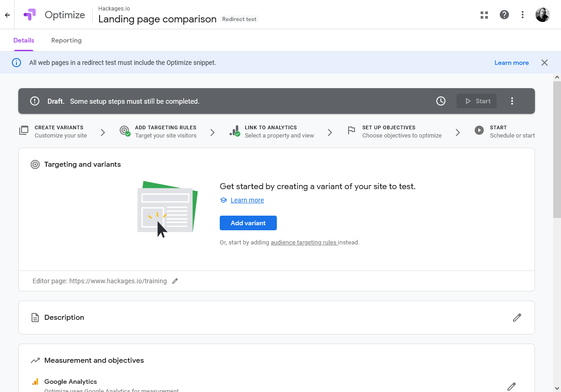The image size is (561, 392).
Task: Open the header vertical dots menu
Action: 523,15
